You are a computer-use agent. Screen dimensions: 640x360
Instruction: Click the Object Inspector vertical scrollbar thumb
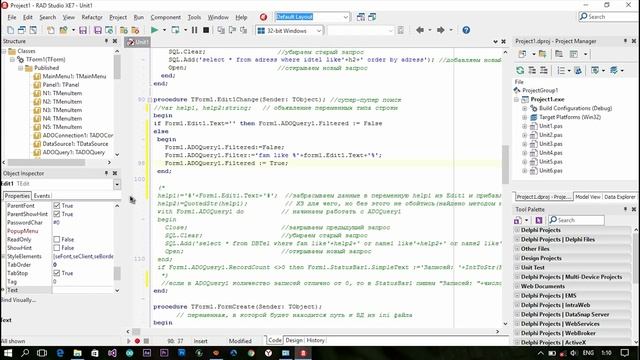(x=117, y=273)
